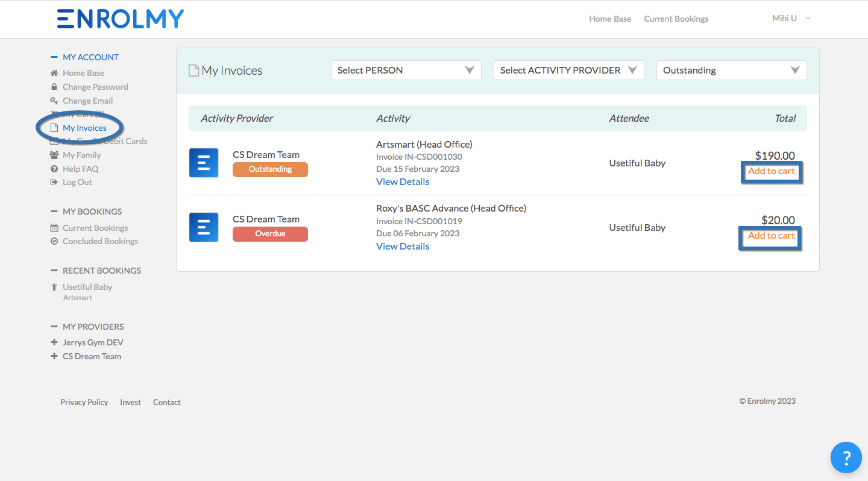Add the $190.00 Artsmart invoice to cart
Image resolution: width=868 pixels, height=481 pixels.
coord(771,171)
